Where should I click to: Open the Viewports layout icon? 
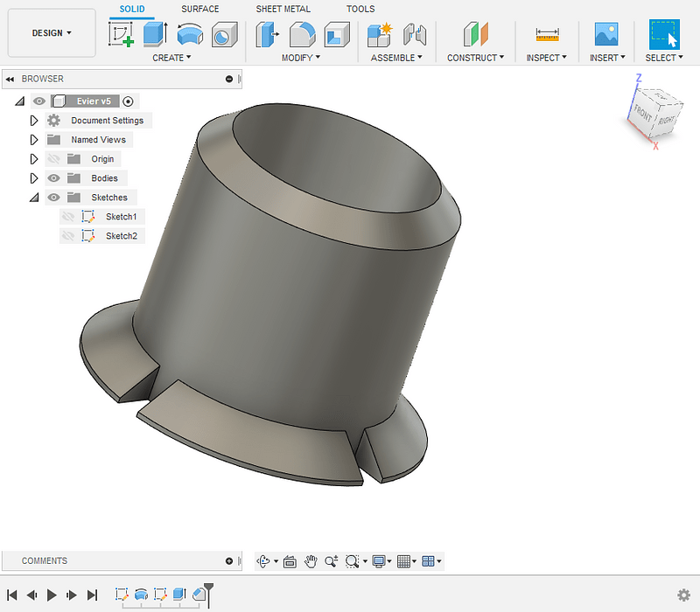(x=428, y=561)
